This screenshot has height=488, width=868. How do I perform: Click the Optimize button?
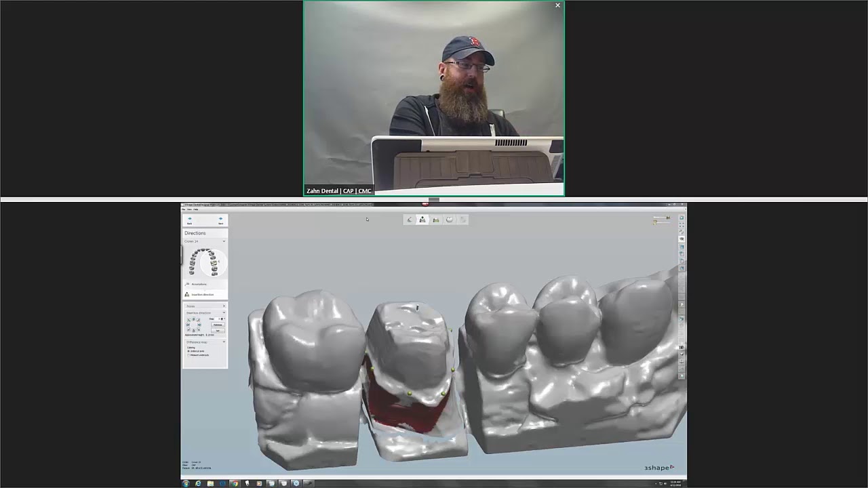point(218,325)
